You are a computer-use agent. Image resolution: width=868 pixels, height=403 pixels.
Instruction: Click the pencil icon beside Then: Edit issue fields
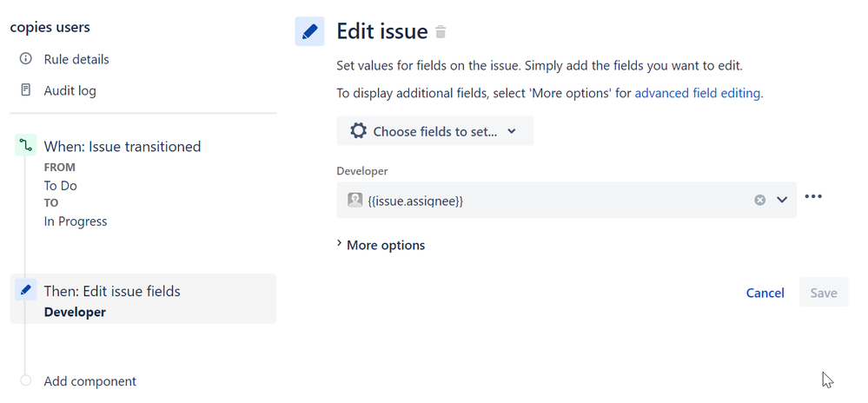click(x=25, y=291)
